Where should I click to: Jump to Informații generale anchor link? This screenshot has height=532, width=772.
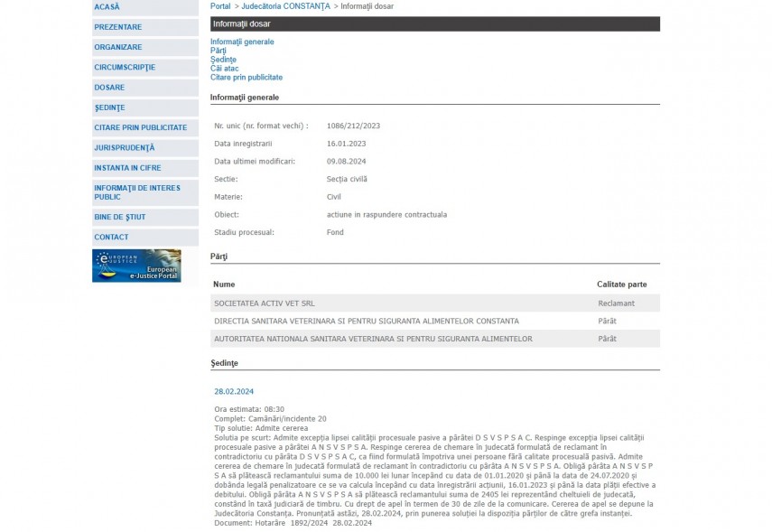click(242, 42)
